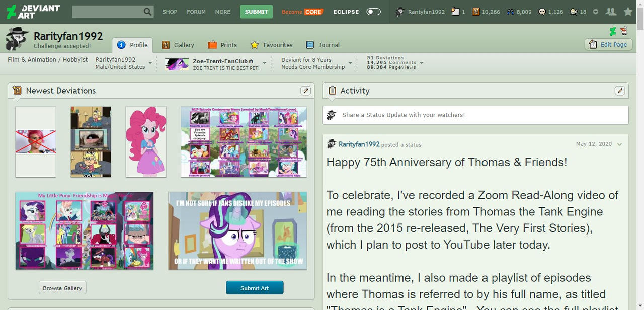Screen dimensions: 644x310
Task: Open crossed-out face deviation thumbnail
Action: click(36, 142)
